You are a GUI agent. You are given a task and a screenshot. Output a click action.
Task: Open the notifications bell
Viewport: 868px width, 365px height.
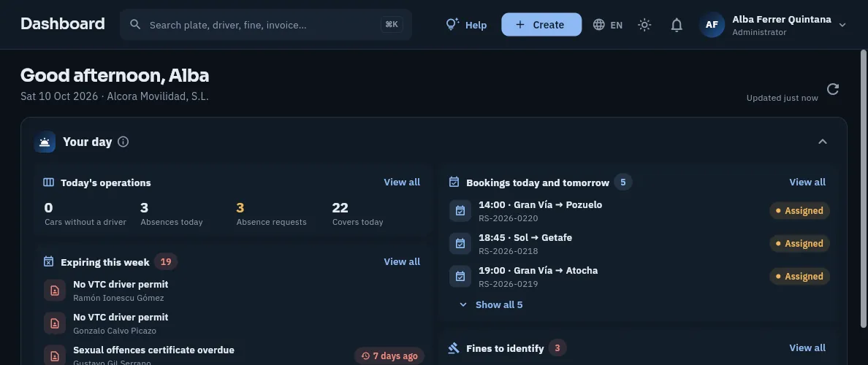pyautogui.click(x=677, y=24)
